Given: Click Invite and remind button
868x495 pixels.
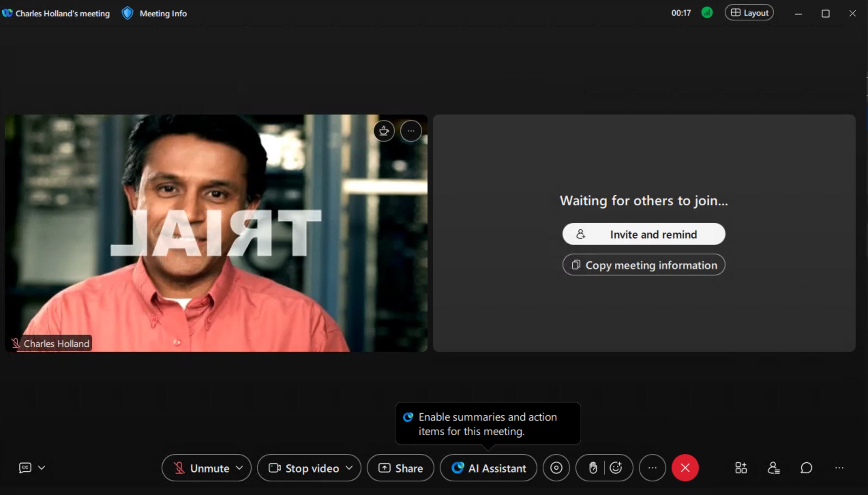Looking at the screenshot, I should [x=643, y=234].
